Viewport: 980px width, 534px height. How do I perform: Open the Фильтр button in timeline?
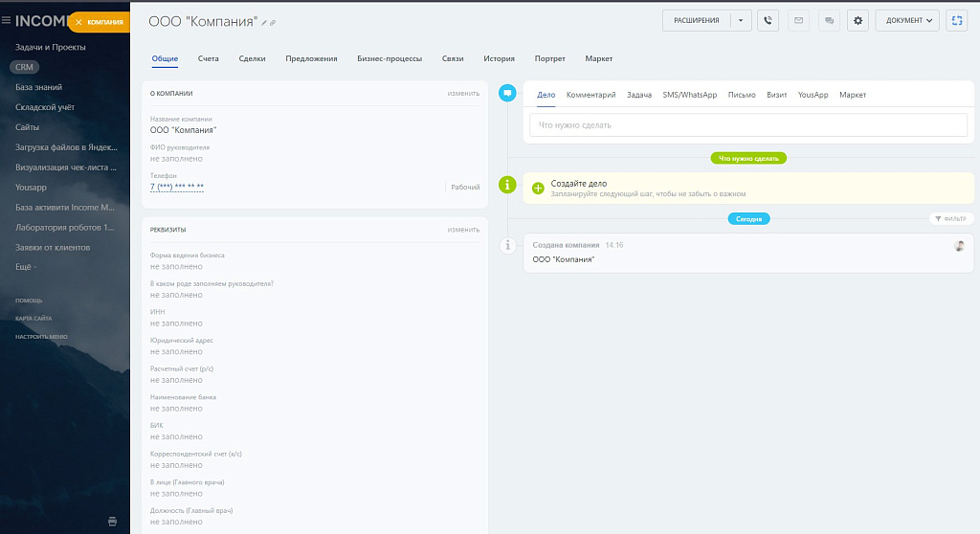[x=950, y=218]
